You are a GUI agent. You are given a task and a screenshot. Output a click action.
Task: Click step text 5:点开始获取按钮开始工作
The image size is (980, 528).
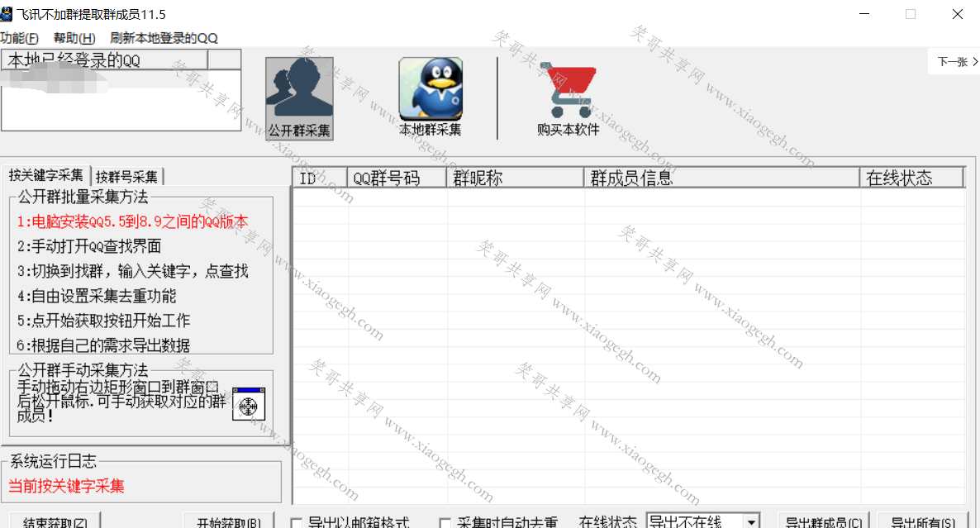pos(103,321)
